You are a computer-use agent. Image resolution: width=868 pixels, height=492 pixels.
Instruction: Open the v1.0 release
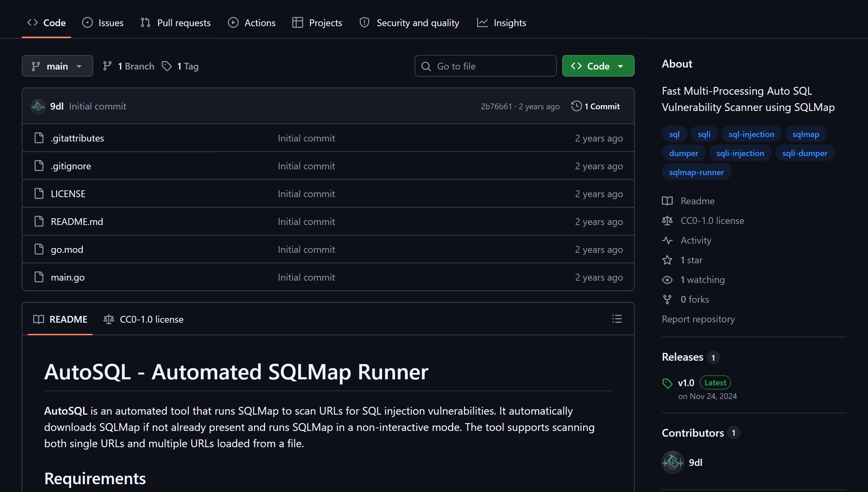click(686, 383)
